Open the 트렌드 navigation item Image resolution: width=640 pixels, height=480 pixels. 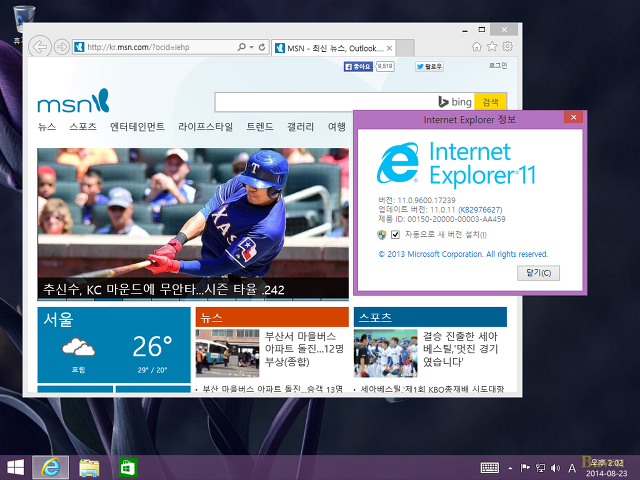[260, 127]
